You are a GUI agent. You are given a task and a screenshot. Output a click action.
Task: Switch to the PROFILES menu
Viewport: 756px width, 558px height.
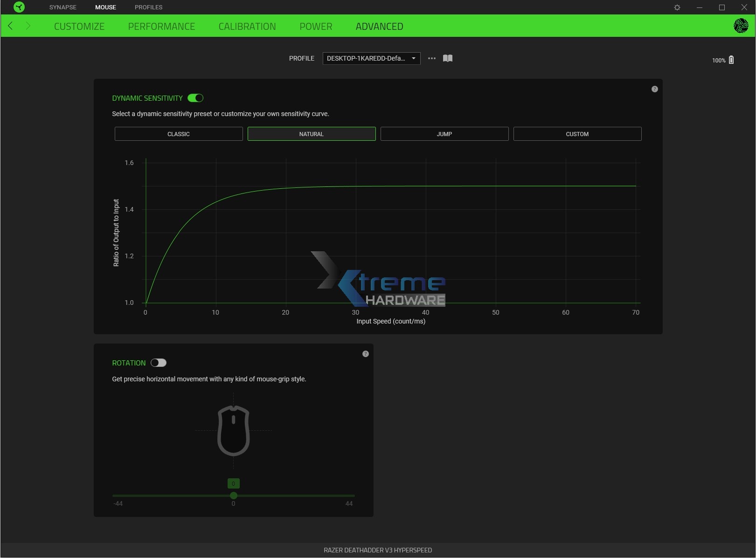pyautogui.click(x=148, y=7)
